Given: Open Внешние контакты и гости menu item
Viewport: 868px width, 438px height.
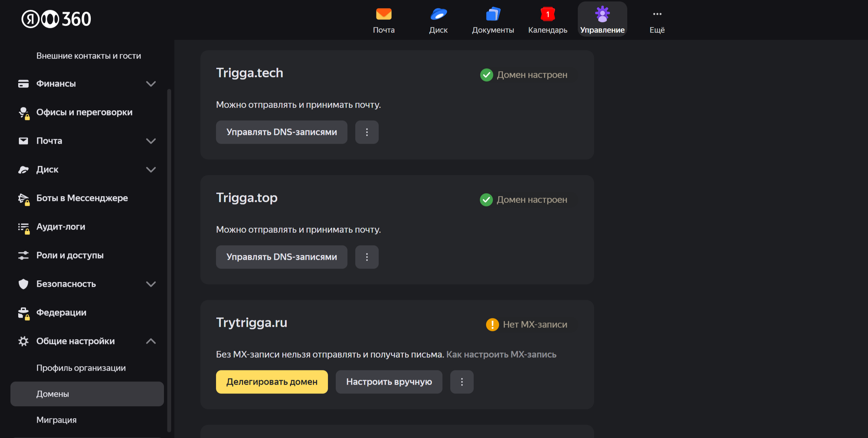Looking at the screenshot, I should click(x=88, y=56).
